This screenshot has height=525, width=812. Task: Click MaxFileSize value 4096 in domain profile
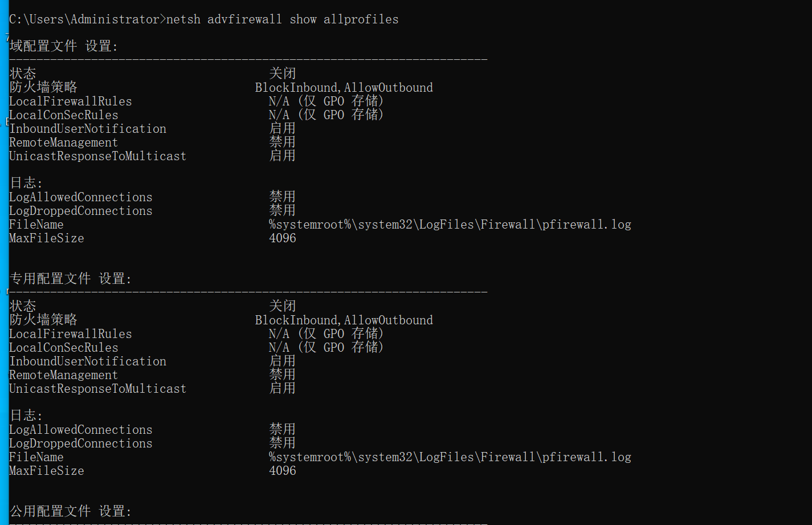283,238
